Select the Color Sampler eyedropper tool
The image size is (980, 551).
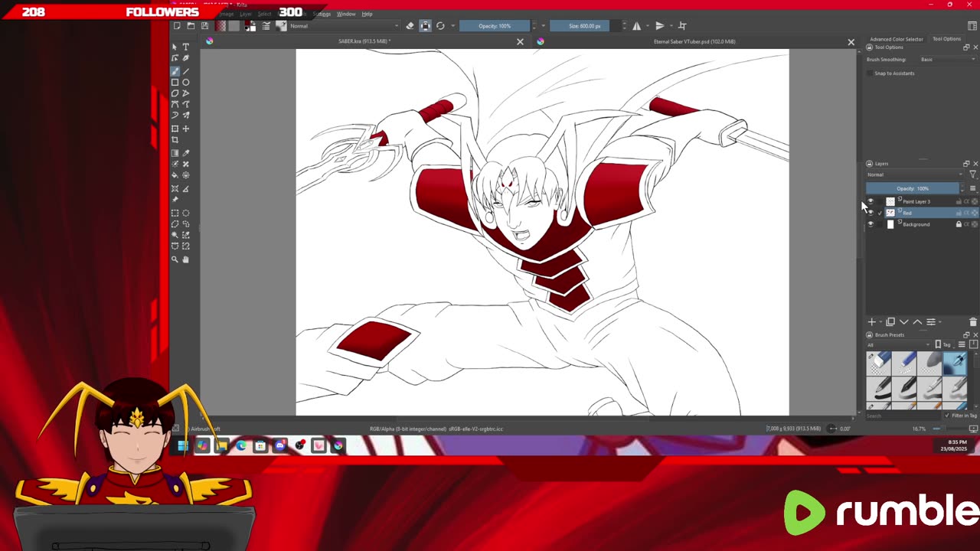click(186, 153)
